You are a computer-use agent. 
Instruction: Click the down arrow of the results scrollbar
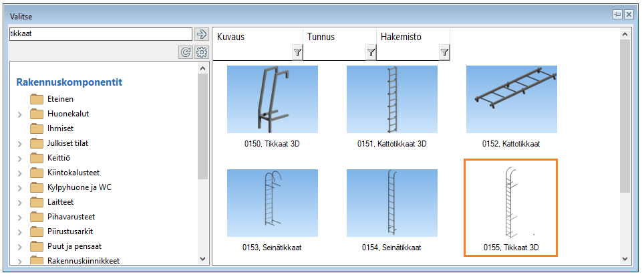[625, 259]
